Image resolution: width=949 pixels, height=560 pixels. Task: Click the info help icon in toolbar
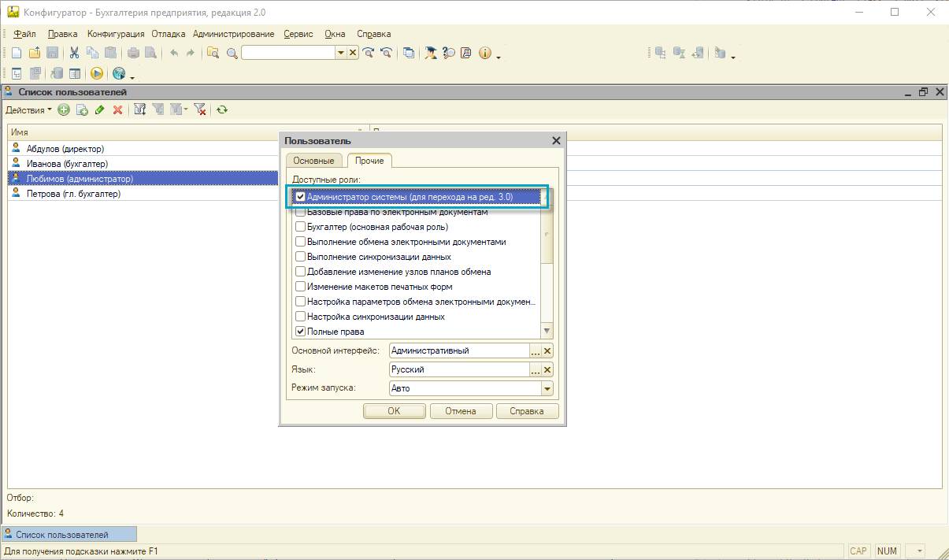click(484, 53)
